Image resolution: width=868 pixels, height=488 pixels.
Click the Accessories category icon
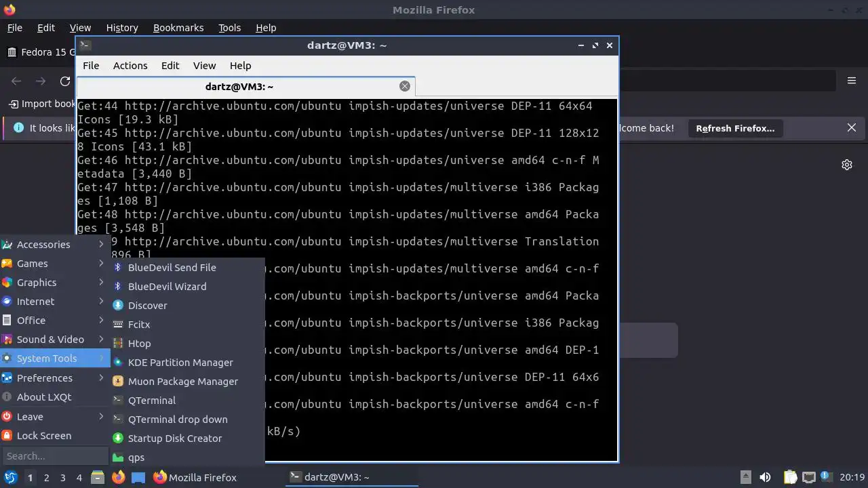coord(7,245)
